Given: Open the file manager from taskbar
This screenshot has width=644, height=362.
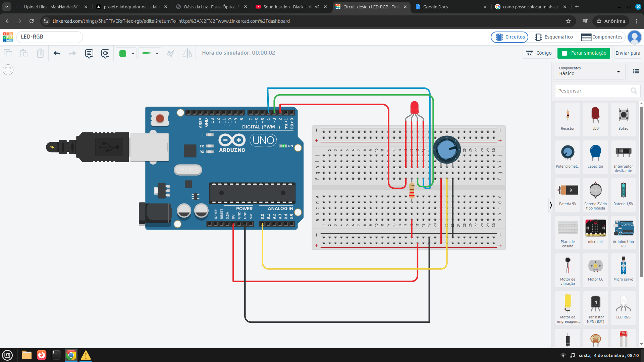Looking at the screenshot, I should tap(27, 355).
